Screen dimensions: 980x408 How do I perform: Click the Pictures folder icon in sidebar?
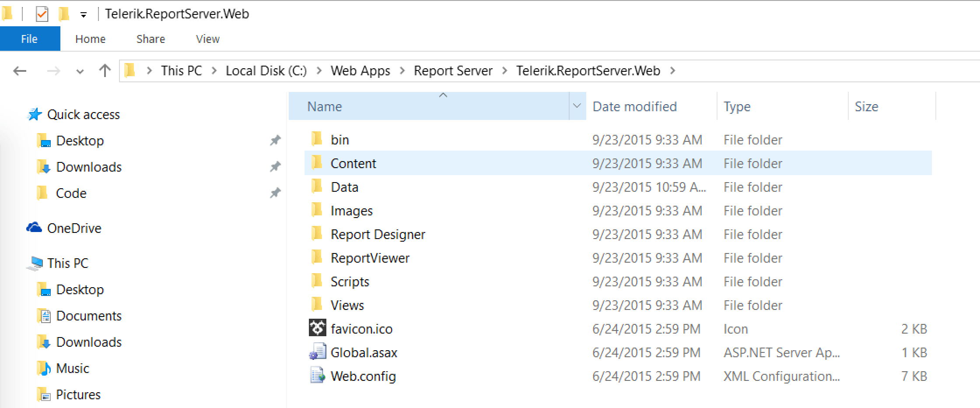(x=44, y=394)
